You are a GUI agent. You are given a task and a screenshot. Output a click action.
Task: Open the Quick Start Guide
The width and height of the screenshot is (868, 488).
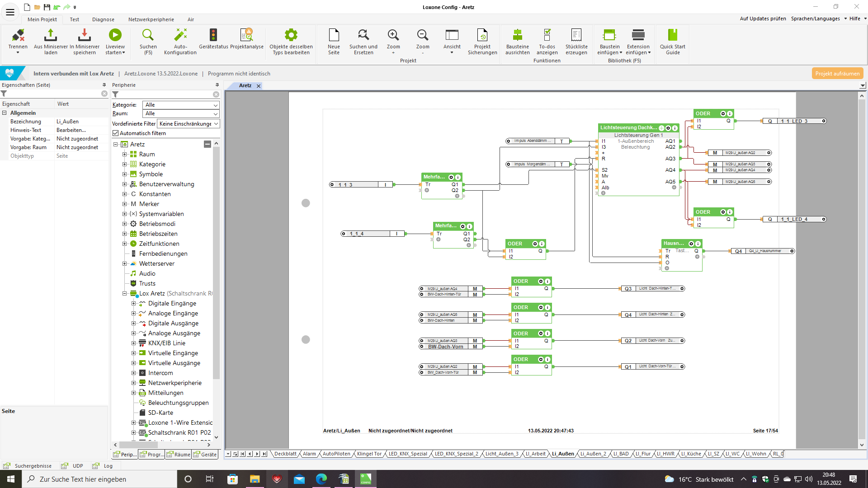tap(672, 36)
